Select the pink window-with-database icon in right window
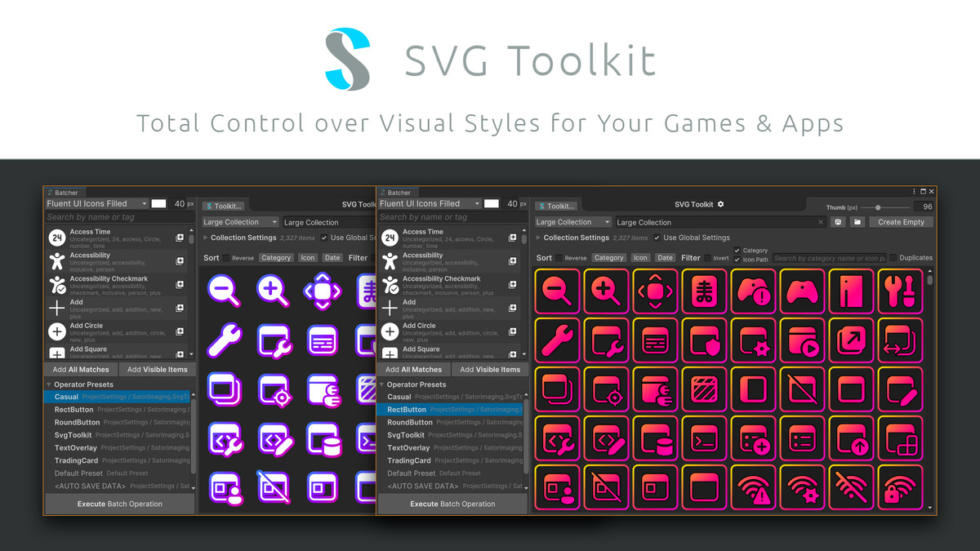Image resolution: width=980 pixels, height=551 pixels. coord(657,438)
